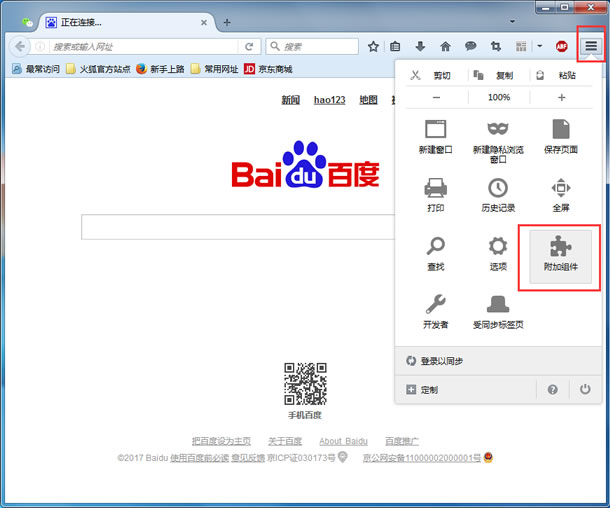
Task: Open 新建隐私浏览窗口 private window
Action: [498, 142]
